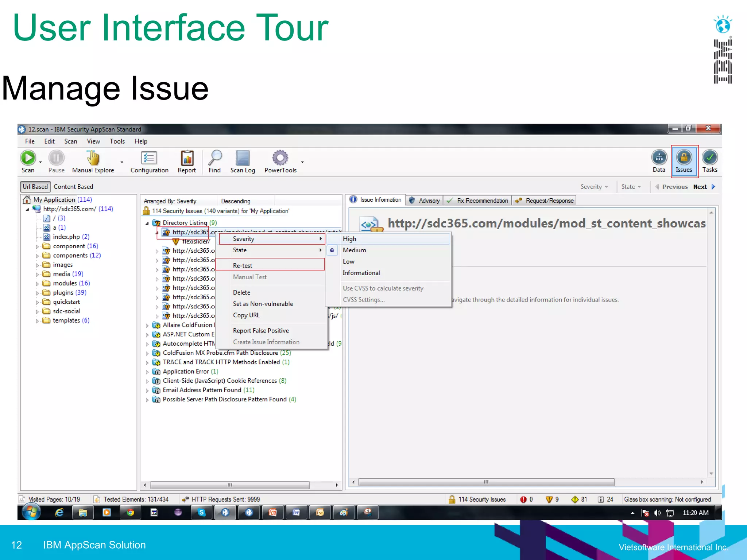747x560 pixels.
Task: Click the Find magnifier icon
Action: pos(215,158)
